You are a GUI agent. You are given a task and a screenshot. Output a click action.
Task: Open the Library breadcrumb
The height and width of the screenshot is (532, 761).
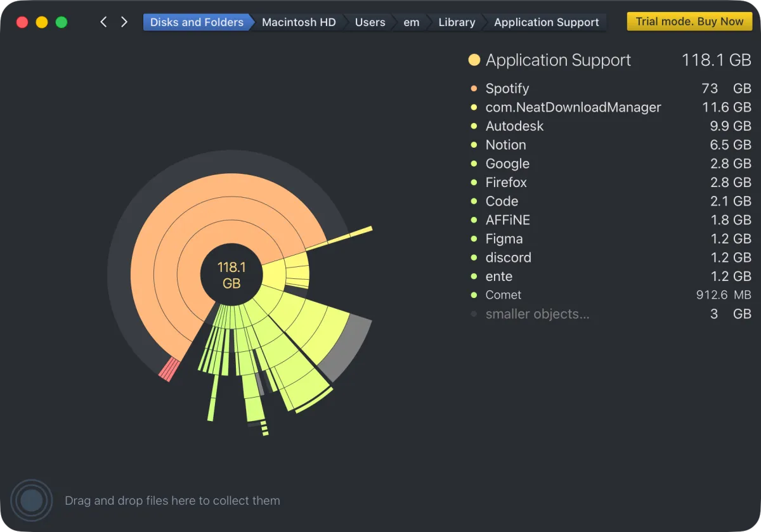click(x=457, y=22)
